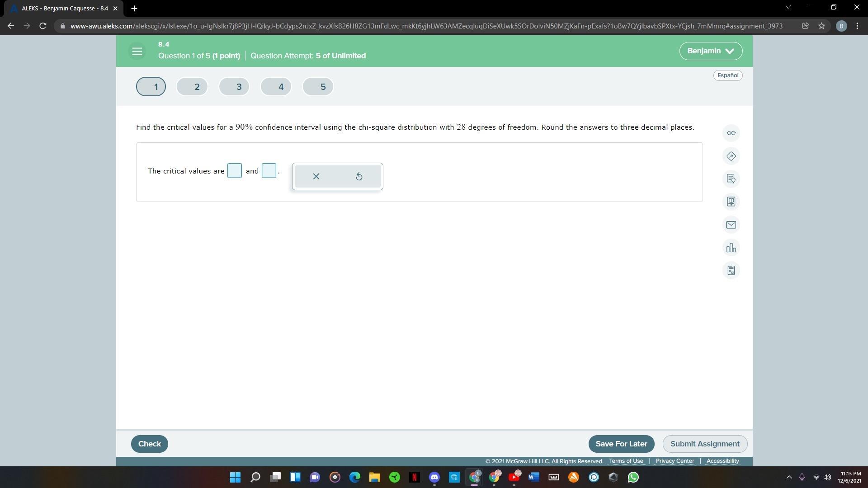The width and height of the screenshot is (868, 488).
Task: Click the glasses icon in the sidebar
Action: [x=731, y=133]
